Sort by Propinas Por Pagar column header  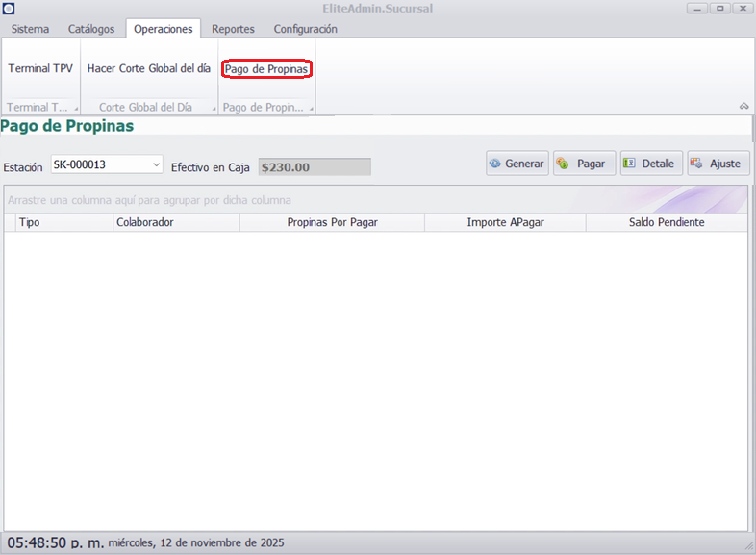coord(332,222)
